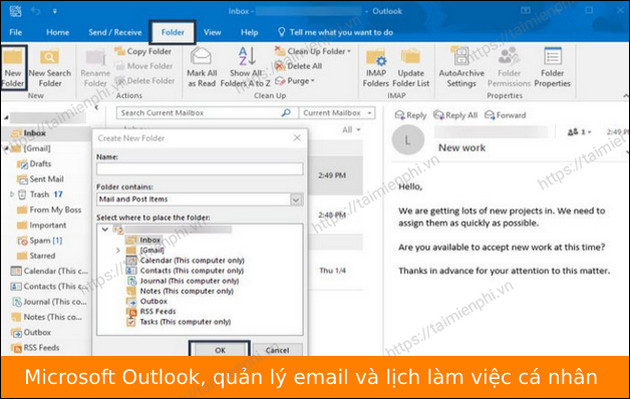Switch to Send / Receive tab

[x=115, y=32]
